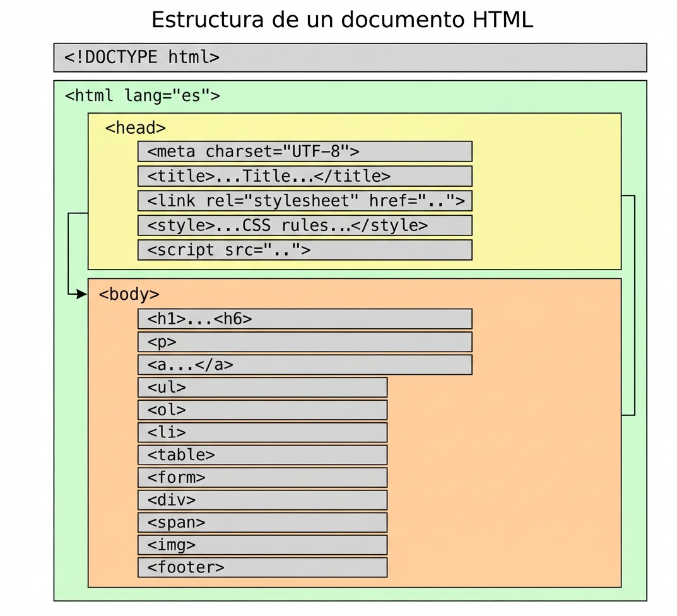Screen dimensions: 677x616
Task: Click the <h1>...<h6> box
Action: [x=305, y=319]
